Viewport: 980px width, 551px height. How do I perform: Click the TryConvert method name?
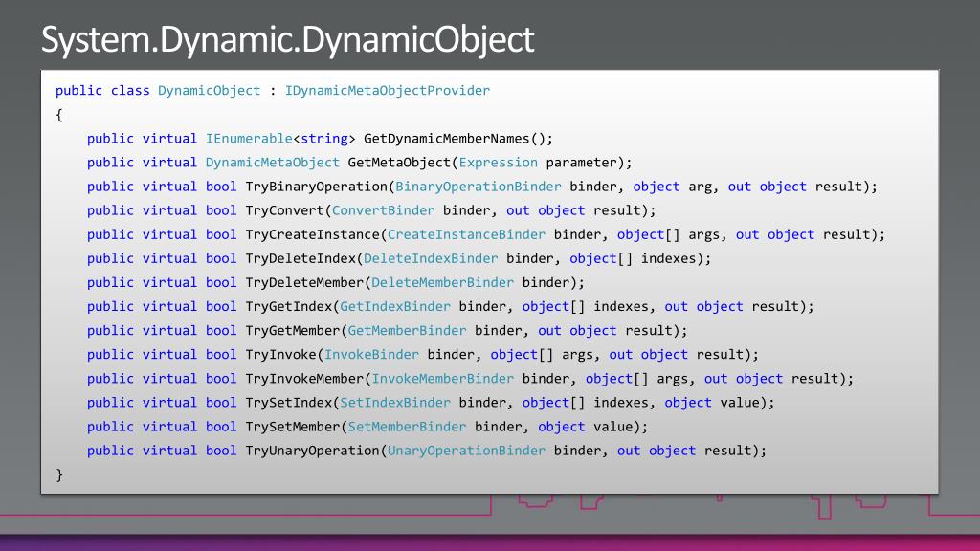pos(284,210)
